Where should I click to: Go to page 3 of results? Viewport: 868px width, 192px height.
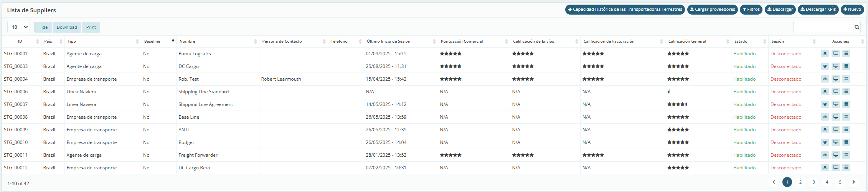coord(814,182)
